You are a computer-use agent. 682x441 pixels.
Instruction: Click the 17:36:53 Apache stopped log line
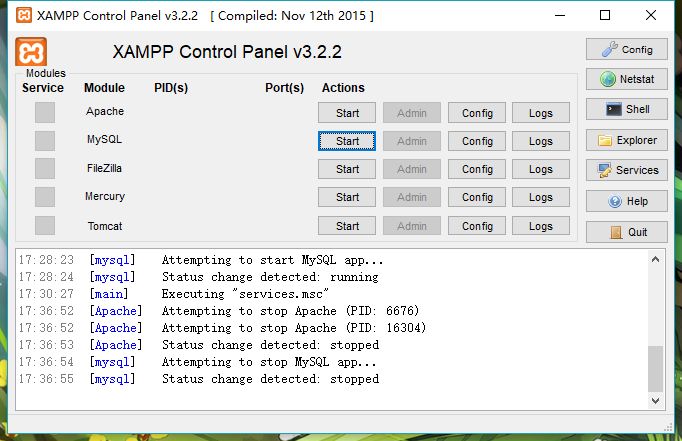pyautogui.click(x=199, y=345)
